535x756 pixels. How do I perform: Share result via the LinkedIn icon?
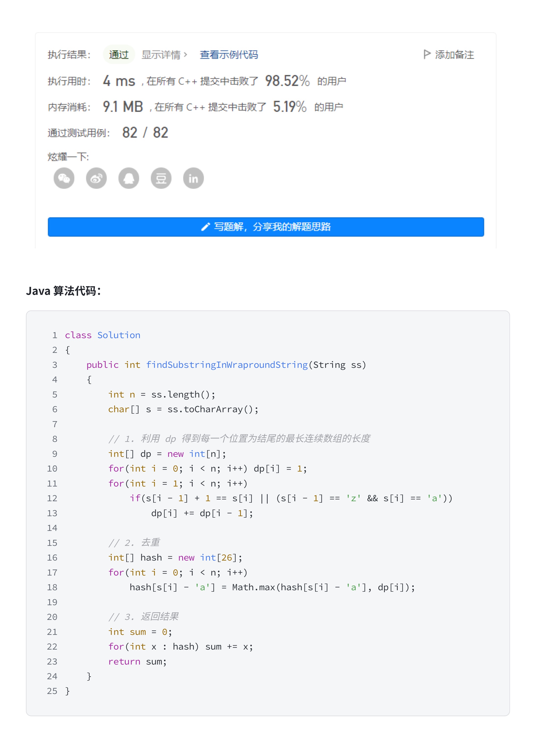click(x=193, y=178)
